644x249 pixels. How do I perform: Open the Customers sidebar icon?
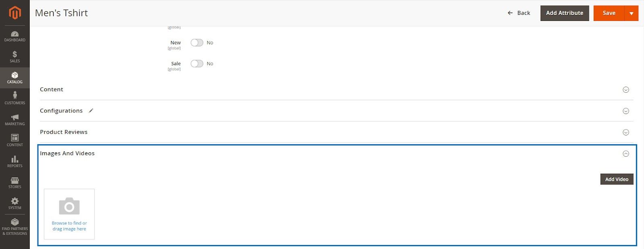point(14,97)
